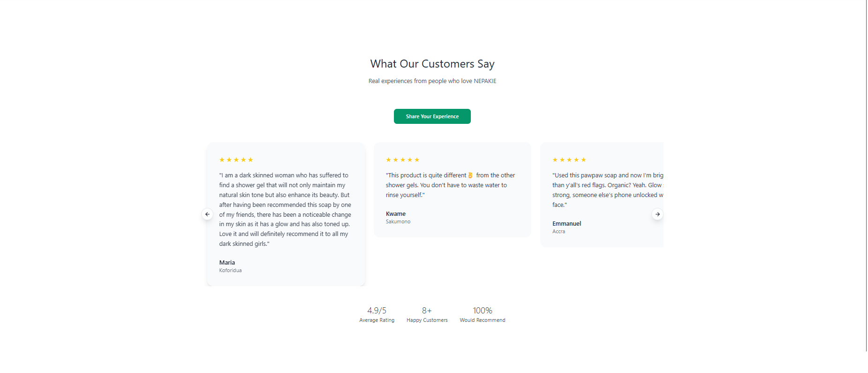
Task: Click the Koforidua location label
Action: (230, 271)
